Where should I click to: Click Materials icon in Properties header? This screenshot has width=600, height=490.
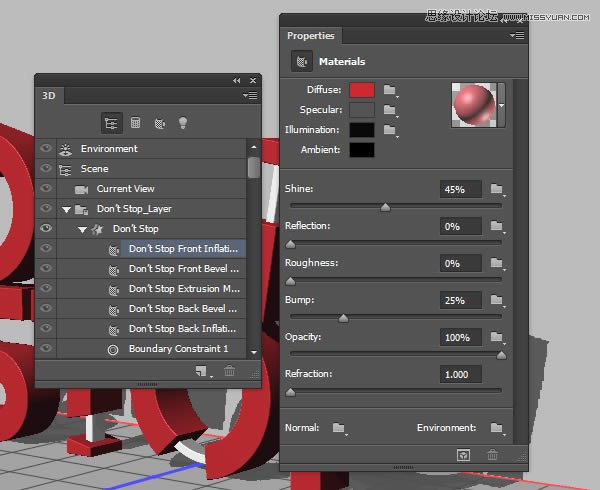pyautogui.click(x=302, y=61)
